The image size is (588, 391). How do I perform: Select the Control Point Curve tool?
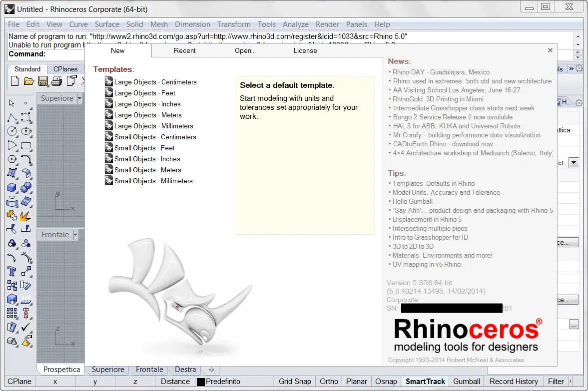[26, 118]
